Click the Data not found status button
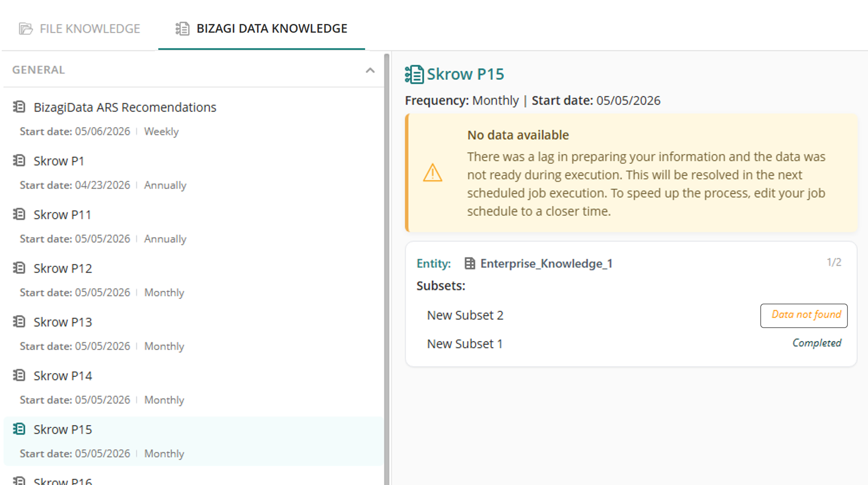Screen dimensions: 868x485 tap(804, 315)
